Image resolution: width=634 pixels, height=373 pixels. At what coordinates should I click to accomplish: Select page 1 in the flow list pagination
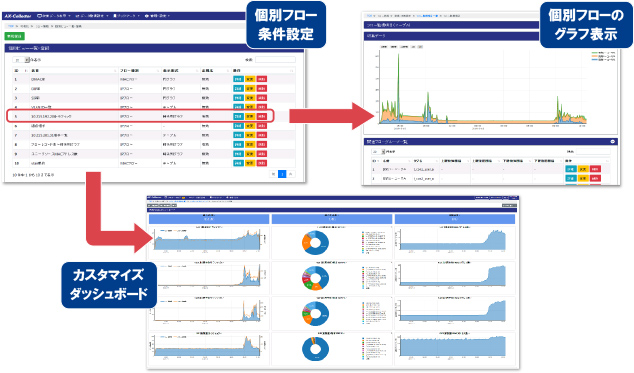pos(282,174)
